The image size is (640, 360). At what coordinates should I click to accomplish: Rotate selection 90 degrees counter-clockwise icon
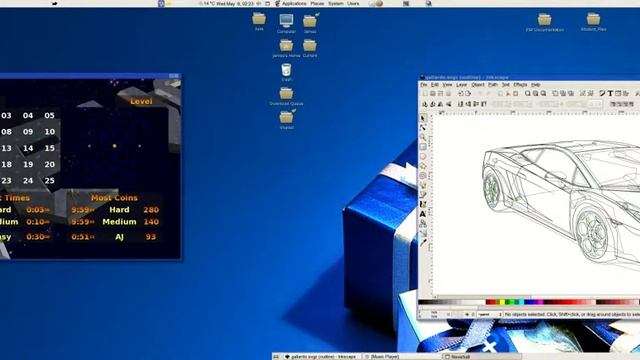tap(424, 104)
